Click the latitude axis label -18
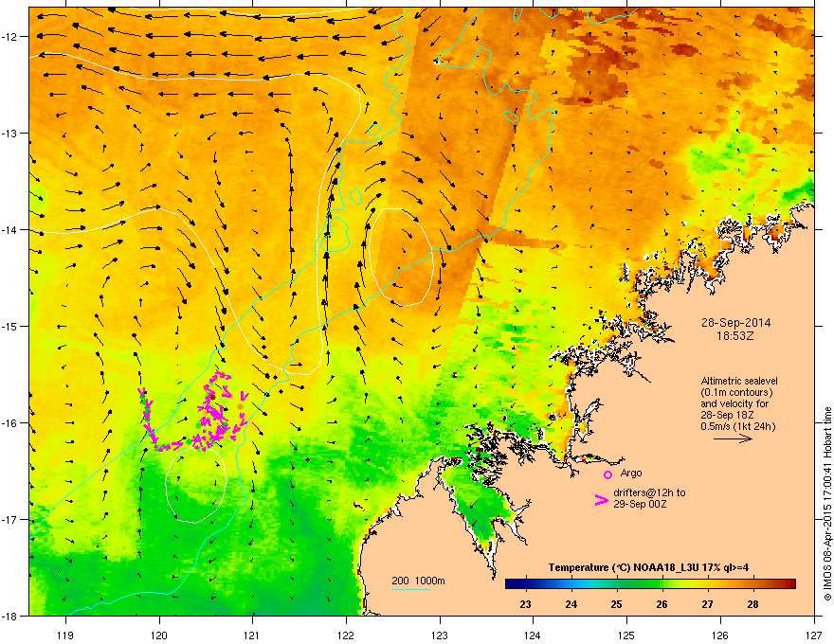834x644 pixels. [x=9, y=616]
